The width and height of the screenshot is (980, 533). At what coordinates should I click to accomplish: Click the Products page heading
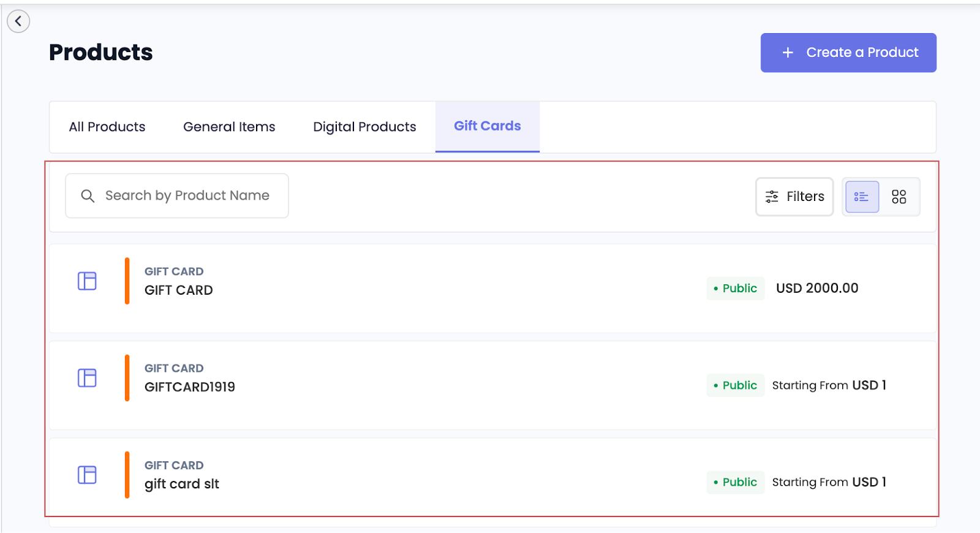(101, 53)
